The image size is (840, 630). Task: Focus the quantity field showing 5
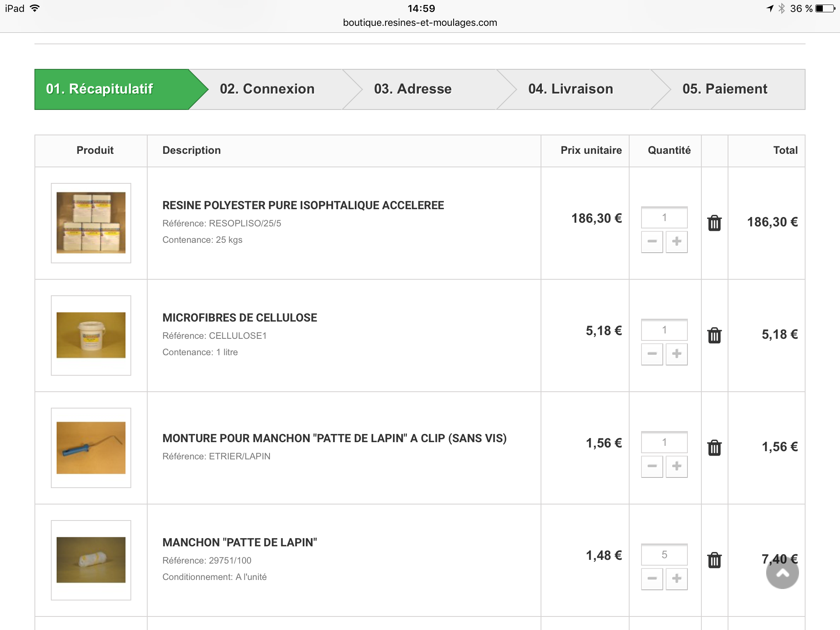tap(664, 555)
